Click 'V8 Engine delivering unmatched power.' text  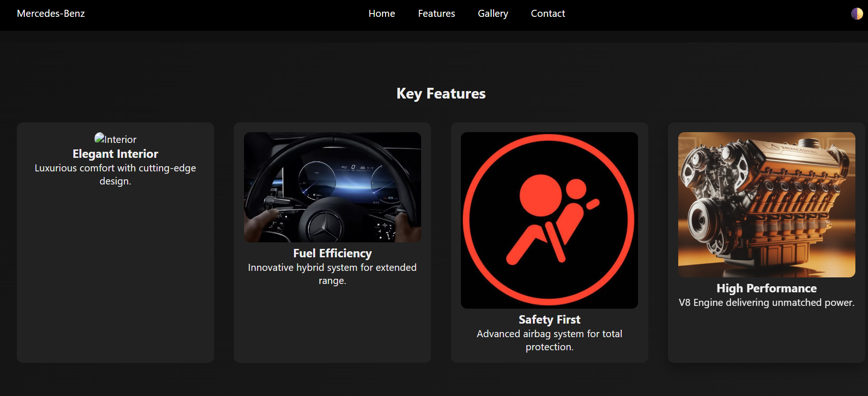point(767,303)
